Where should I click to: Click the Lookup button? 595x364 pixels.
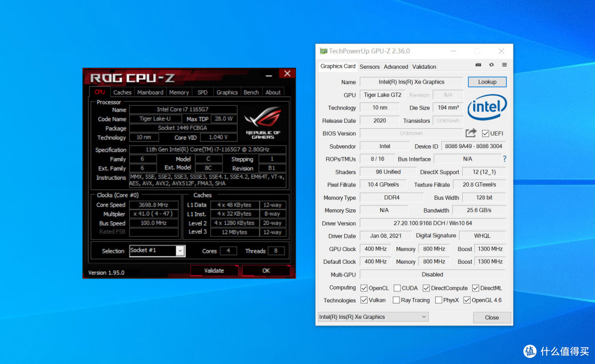[487, 82]
